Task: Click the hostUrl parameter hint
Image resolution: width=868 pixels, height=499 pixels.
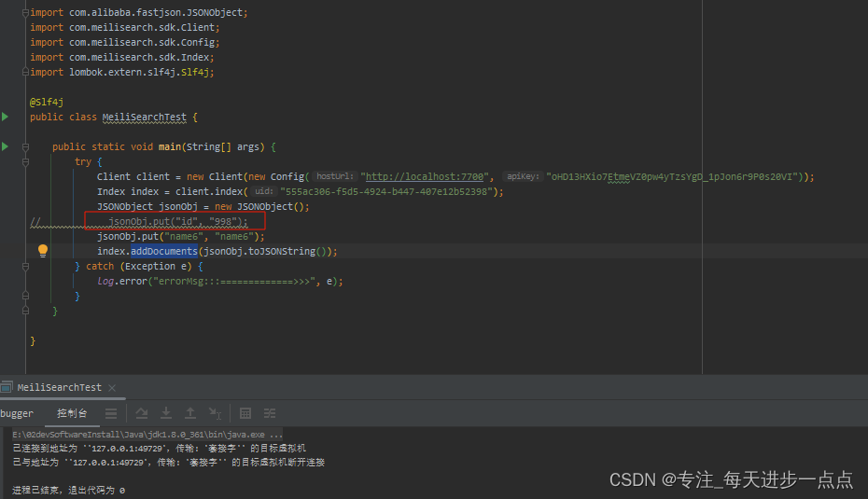Action: pyautogui.click(x=334, y=176)
